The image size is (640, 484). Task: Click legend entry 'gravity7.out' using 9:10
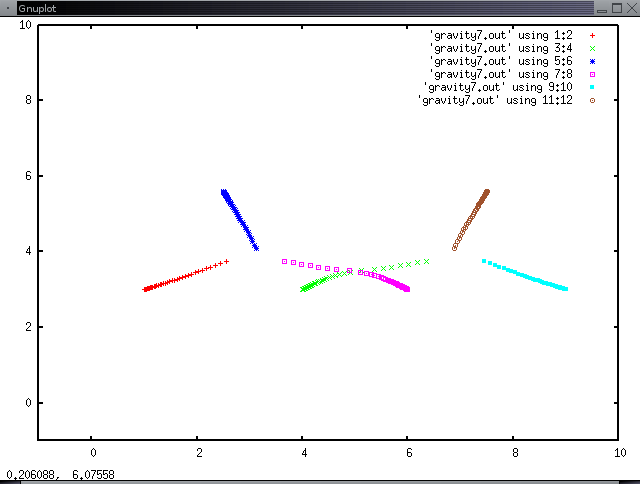(498, 88)
